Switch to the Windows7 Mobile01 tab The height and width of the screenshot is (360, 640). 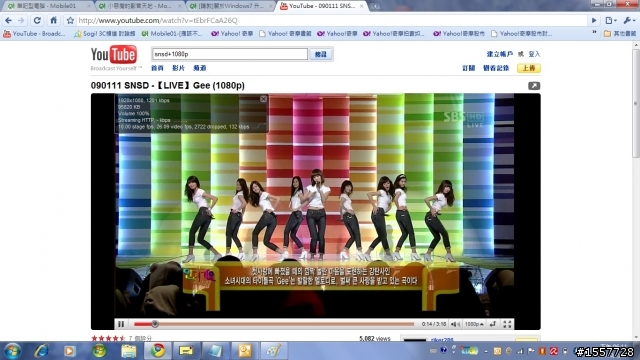tap(231, 6)
